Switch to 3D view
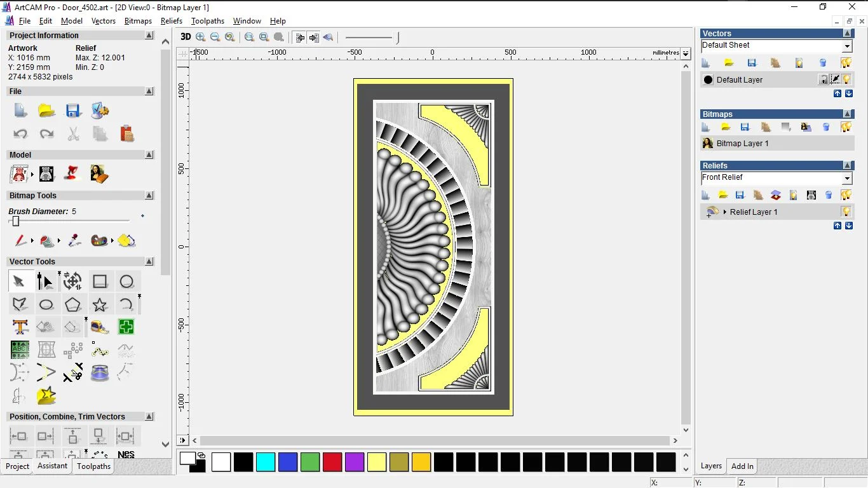This screenshot has height=488, width=868. pyautogui.click(x=186, y=37)
